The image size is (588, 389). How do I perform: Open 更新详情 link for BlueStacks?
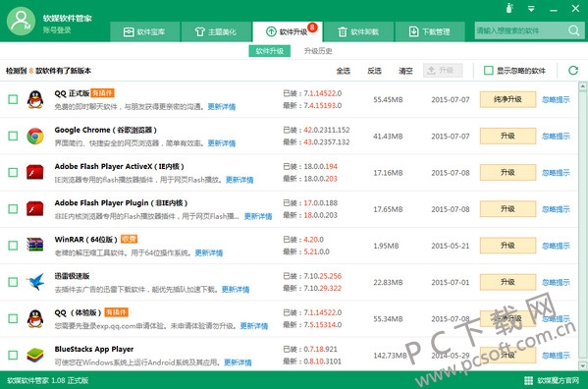pos(238,362)
